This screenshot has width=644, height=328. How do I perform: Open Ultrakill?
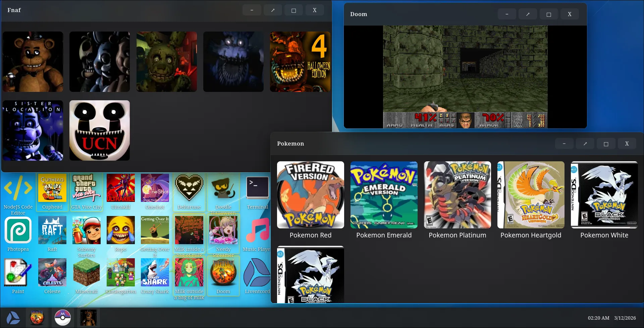pos(121,188)
